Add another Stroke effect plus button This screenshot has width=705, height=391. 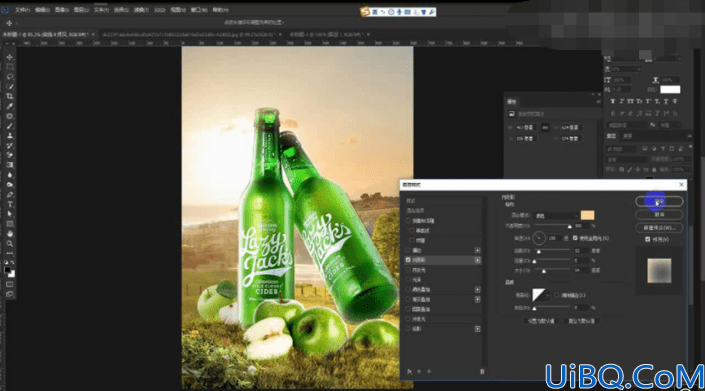click(x=477, y=250)
